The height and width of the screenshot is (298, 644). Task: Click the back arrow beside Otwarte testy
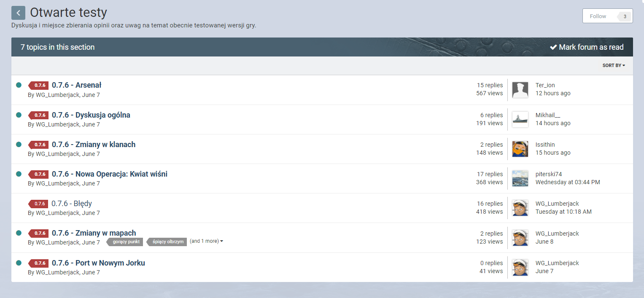[x=18, y=13]
